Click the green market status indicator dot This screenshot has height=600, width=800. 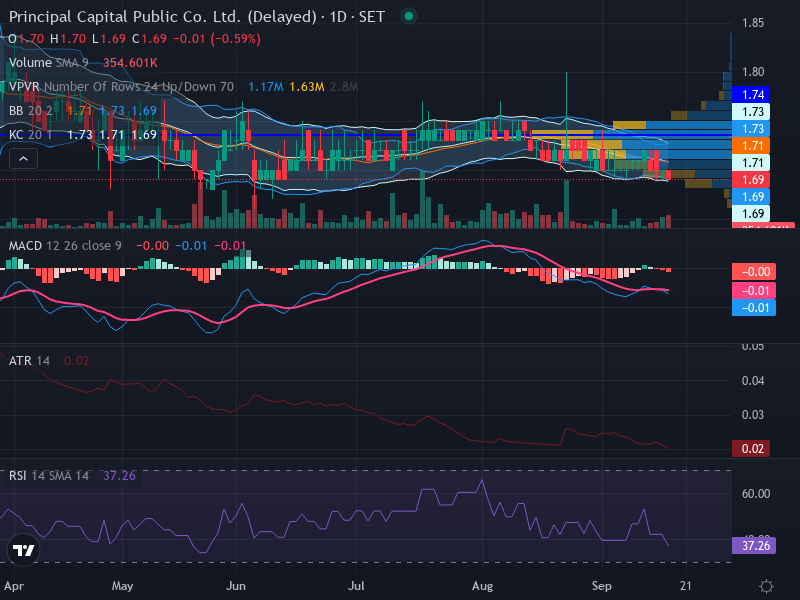[x=409, y=16]
